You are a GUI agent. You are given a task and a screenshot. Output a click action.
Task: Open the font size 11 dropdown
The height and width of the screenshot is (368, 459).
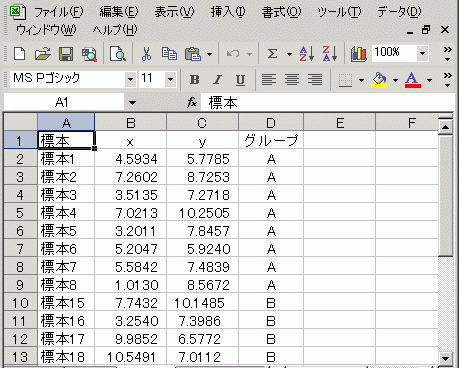point(170,80)
